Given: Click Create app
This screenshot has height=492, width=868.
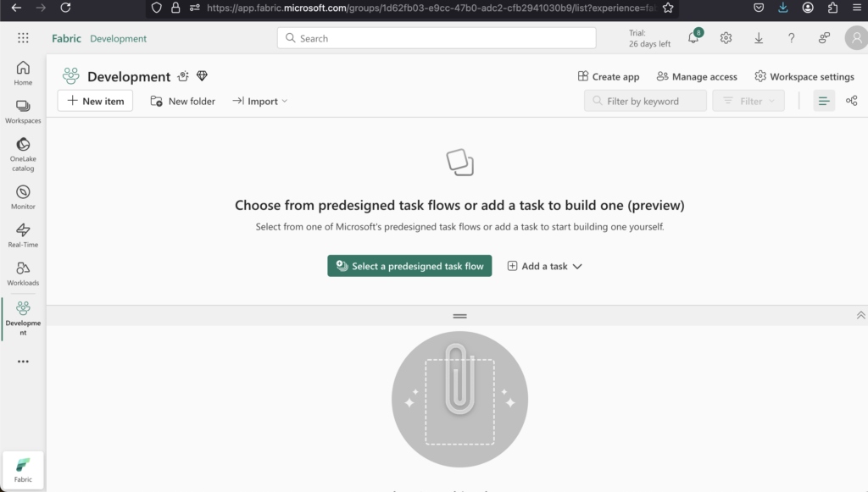Looking at the screenshot, I should (x=609, y=76).
